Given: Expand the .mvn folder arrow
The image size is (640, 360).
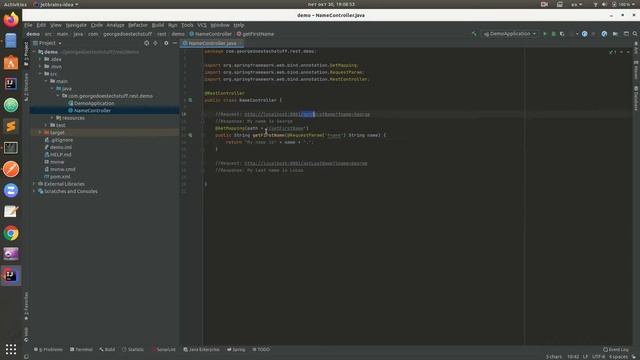Looking at the screenshot, I should click(x=40, y=67).
